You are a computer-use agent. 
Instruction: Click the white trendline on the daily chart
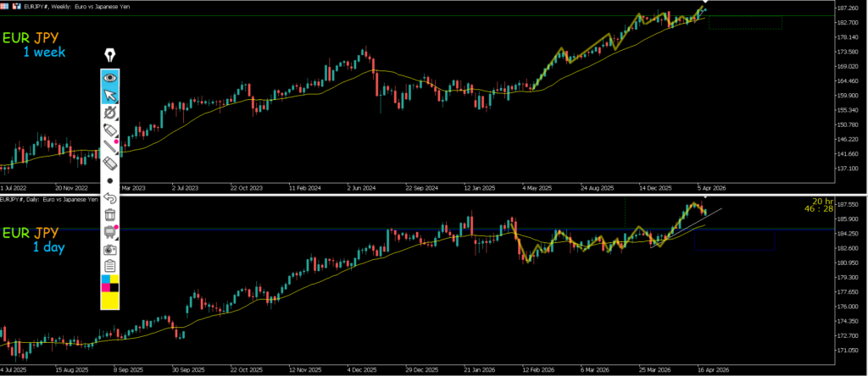click(687, 228)
